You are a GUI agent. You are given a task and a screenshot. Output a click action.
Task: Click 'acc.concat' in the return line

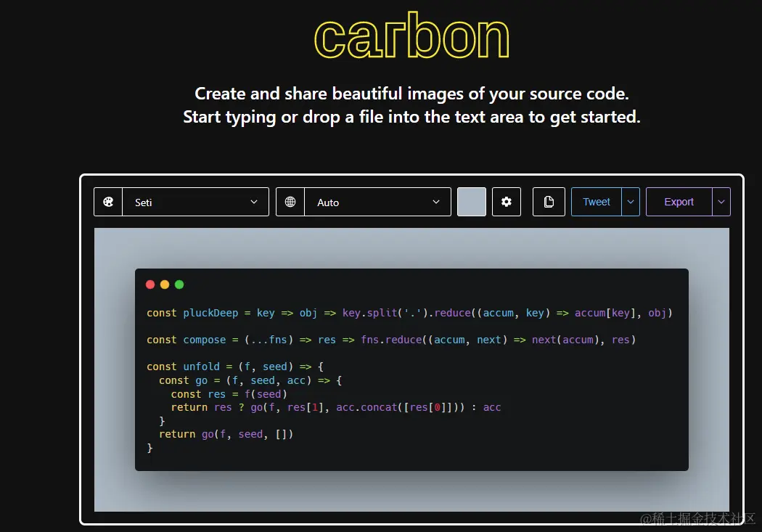coord(367,407)
